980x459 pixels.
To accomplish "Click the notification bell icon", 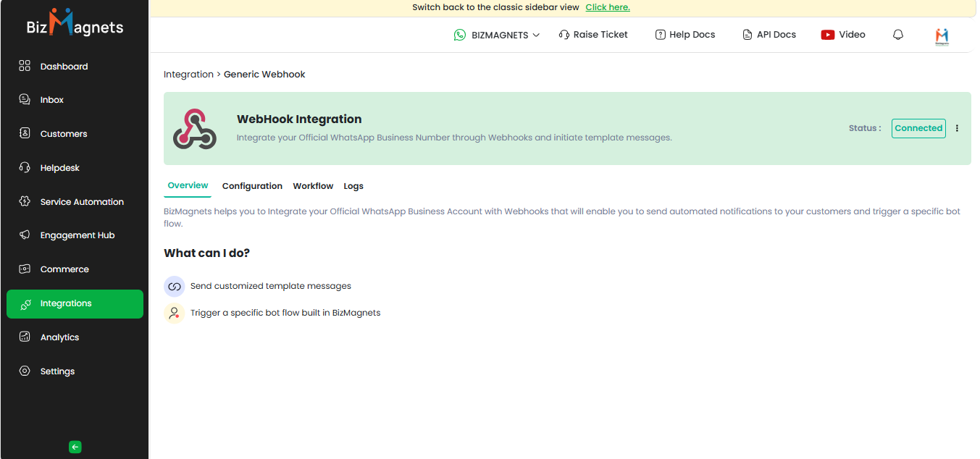I will [898, 35].
